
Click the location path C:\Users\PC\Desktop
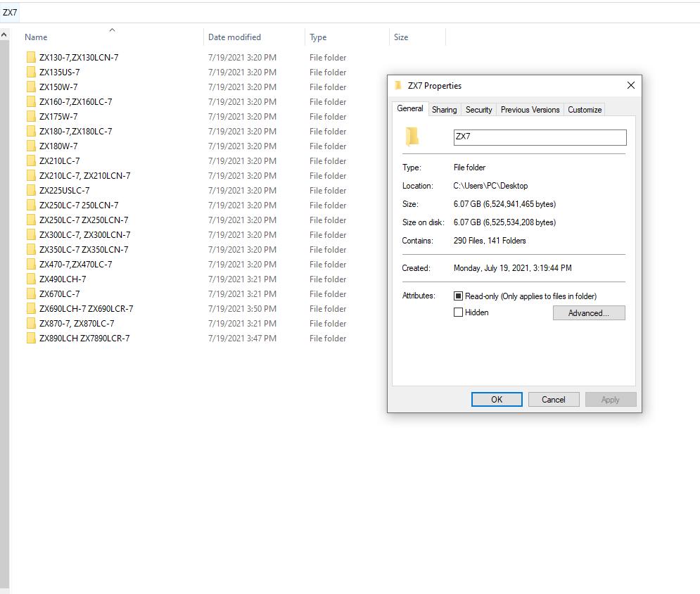(490, 185)
